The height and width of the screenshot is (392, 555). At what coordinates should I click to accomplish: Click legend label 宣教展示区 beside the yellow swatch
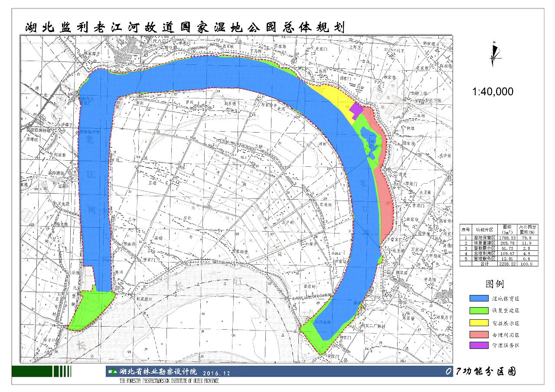click(505, 323)
